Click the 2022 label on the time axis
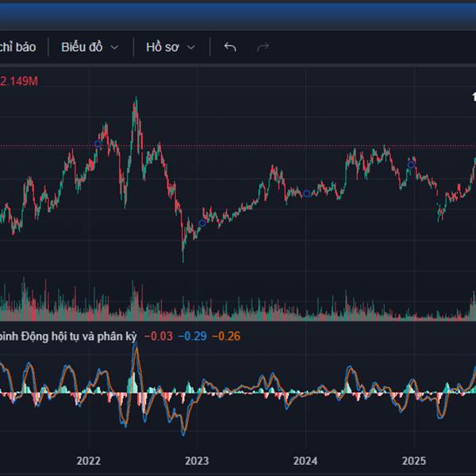The height and width of the screenshot is (476, 476). (89, 460)
